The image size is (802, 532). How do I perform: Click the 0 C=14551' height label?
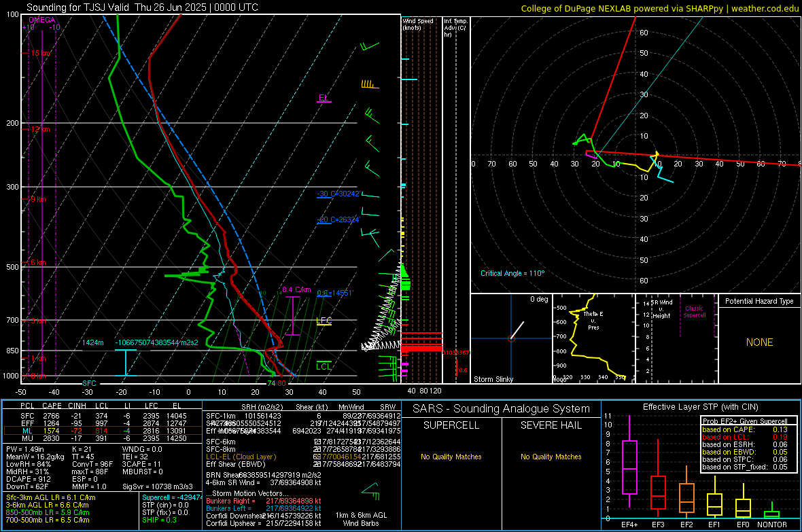(x=335, y=293)
